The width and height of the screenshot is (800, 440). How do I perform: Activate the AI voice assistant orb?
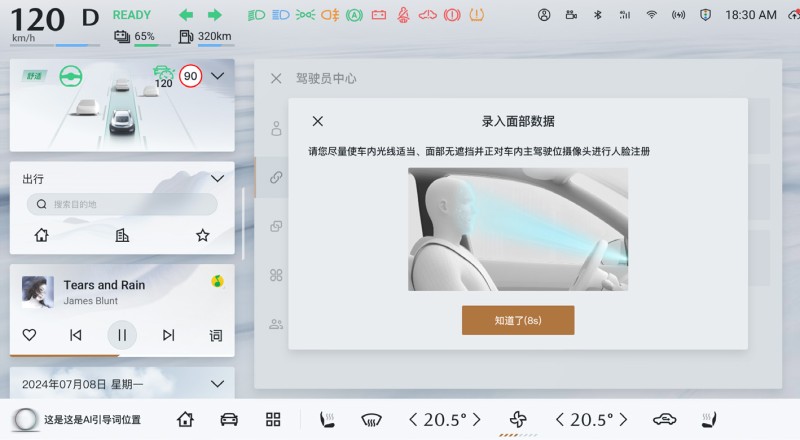pyautogui.click(x=25, y=420)
